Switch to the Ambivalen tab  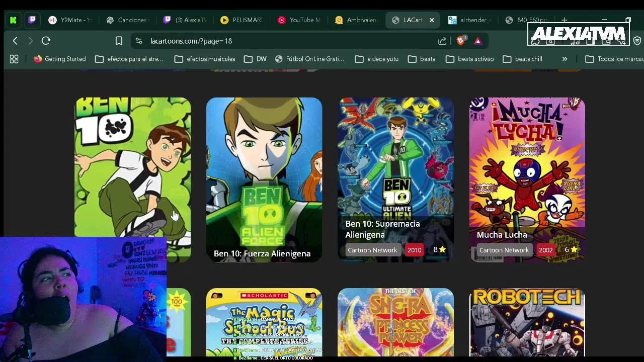tap(356, 20)
